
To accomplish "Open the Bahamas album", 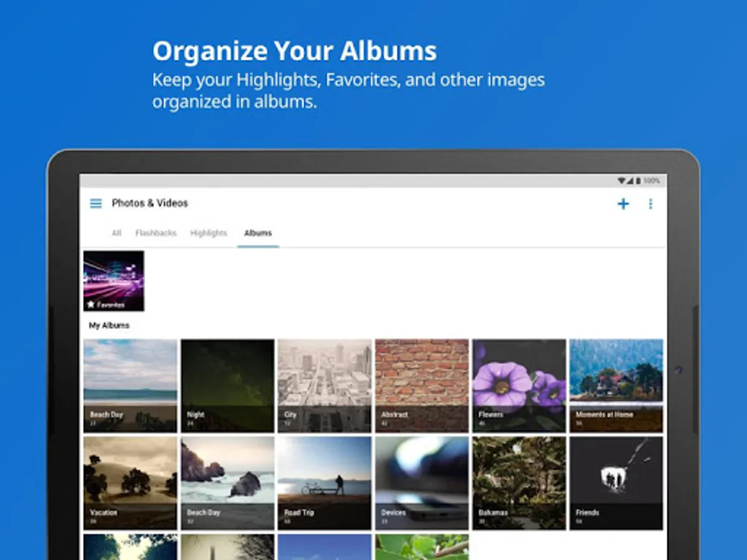I will pos(519,483).
